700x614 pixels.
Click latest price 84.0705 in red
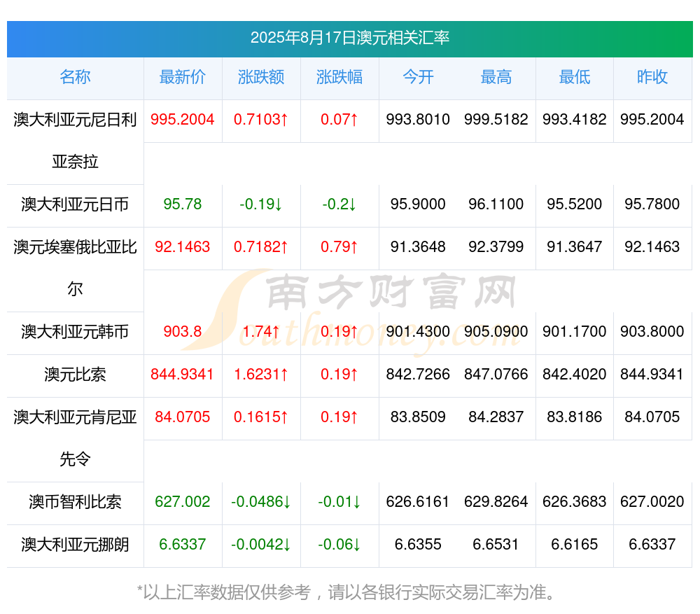tap(183, 417)
